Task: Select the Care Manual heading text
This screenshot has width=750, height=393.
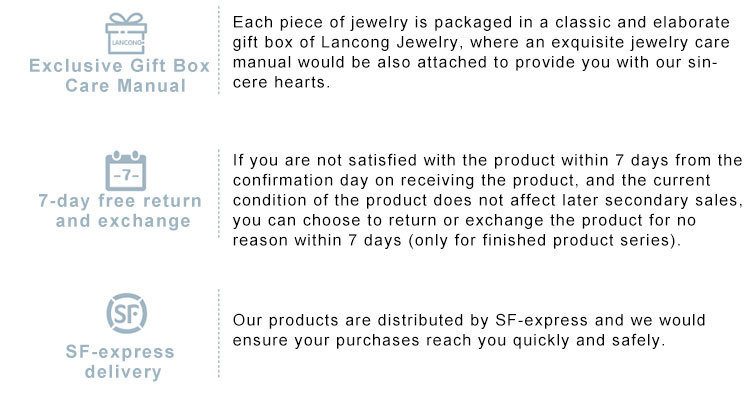Action: pyautogui.click(x=125, y=86)
